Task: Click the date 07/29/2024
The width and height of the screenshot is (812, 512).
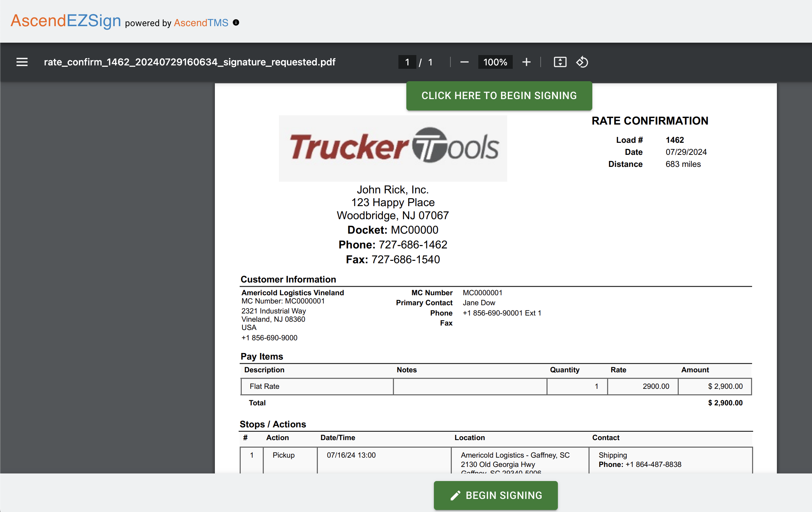Action: click(686, 152)
